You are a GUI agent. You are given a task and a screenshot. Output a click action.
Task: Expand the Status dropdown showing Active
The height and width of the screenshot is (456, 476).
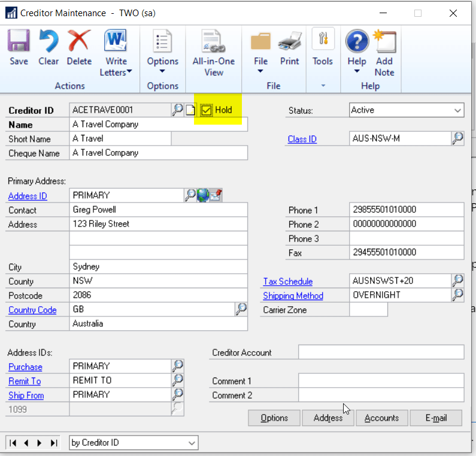(457, 110)
